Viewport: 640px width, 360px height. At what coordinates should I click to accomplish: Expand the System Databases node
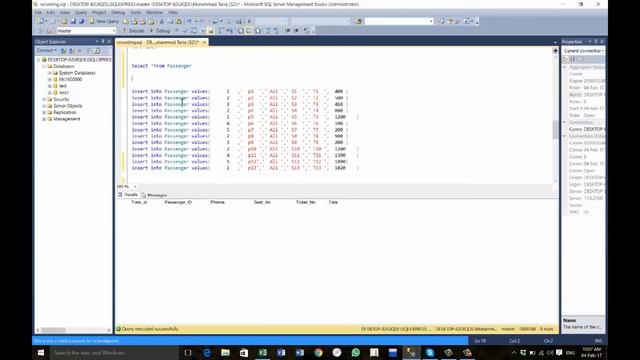[50, 73]
